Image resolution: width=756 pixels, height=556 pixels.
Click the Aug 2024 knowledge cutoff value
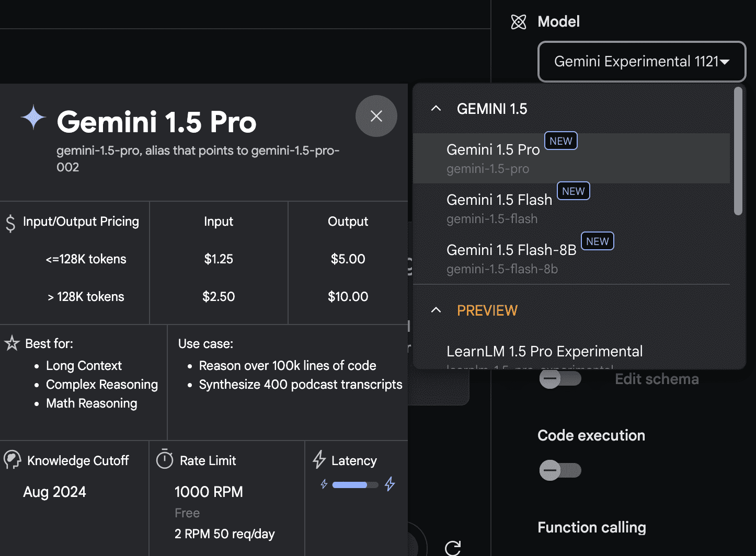pyautogui.click(x=54, y=492)
